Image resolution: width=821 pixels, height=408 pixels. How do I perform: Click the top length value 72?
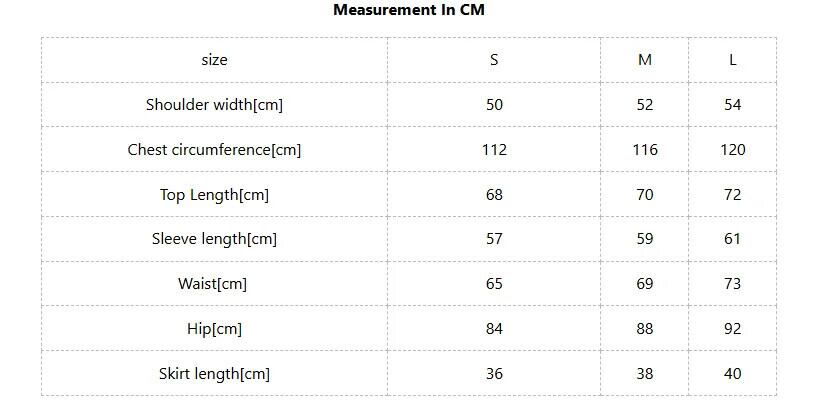click(733, 195)
